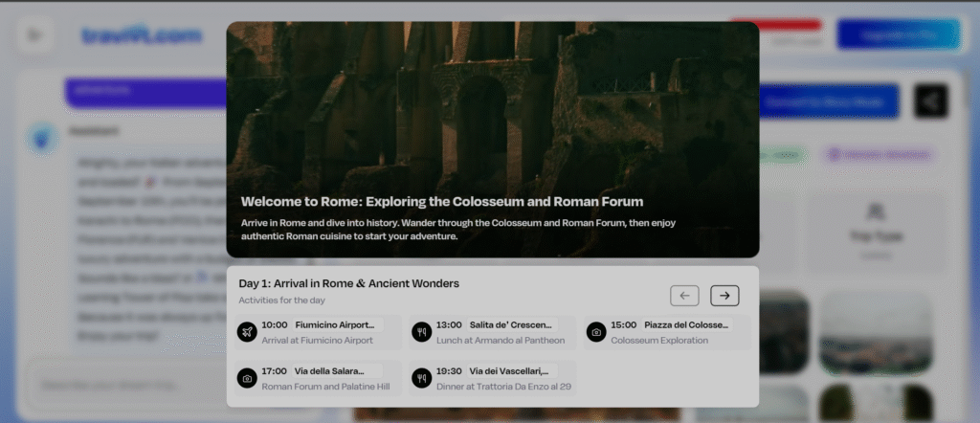Image resolution: width=980 pixels, height=423 pixels.
Task: Click the travil.com logo
Action: tap(142, 35)
